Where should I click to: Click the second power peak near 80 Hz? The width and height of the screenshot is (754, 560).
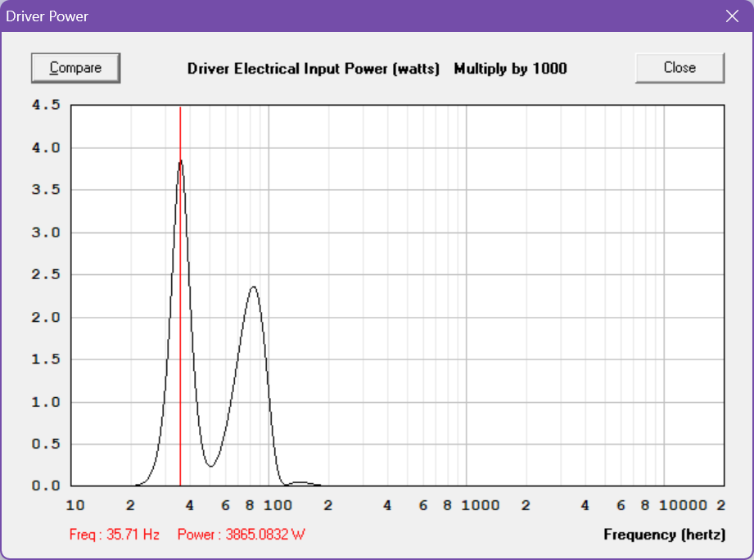point(254,287)
